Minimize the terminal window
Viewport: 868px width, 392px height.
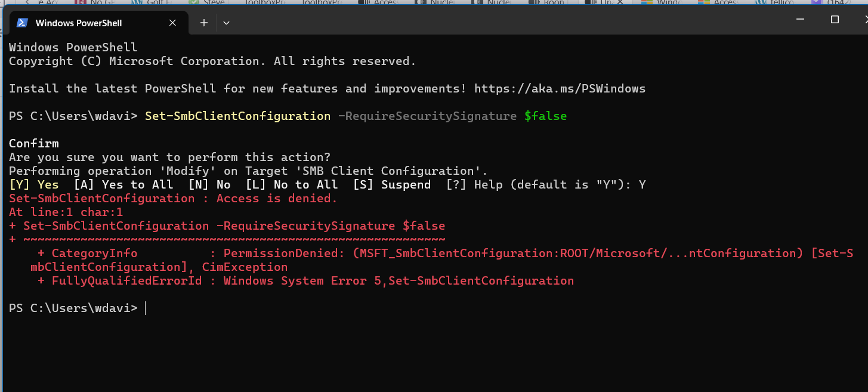tap(801, 19)
